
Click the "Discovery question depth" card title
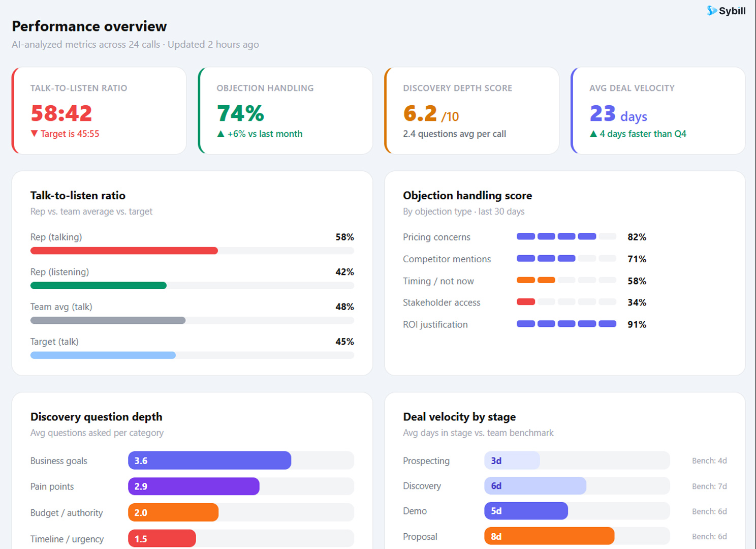(97, 417)
